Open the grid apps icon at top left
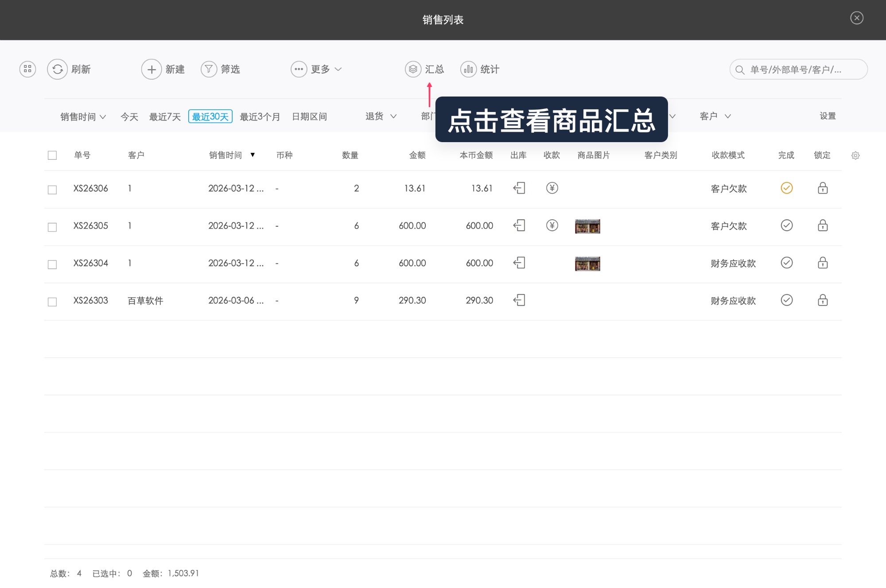 (x=27, y=69)
